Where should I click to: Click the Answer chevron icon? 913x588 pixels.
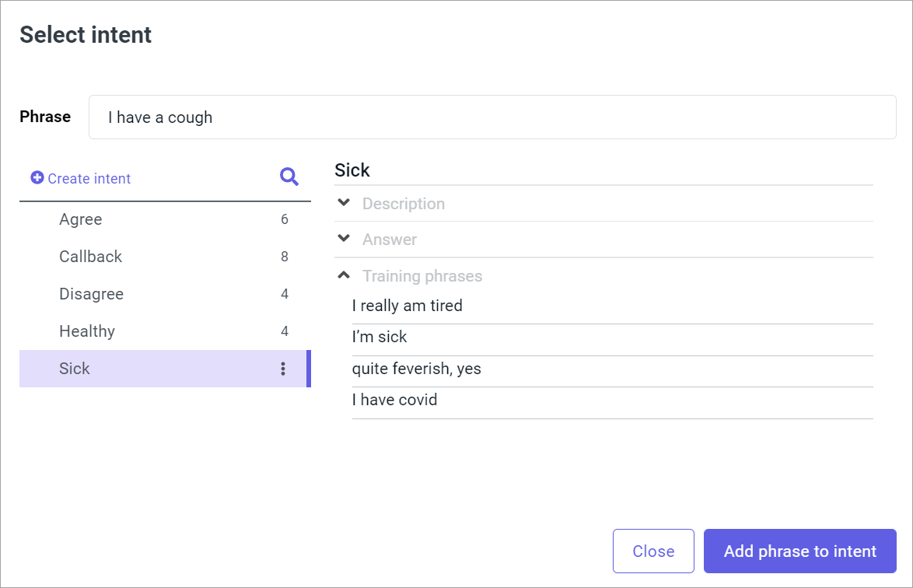[x=343, y=239]
